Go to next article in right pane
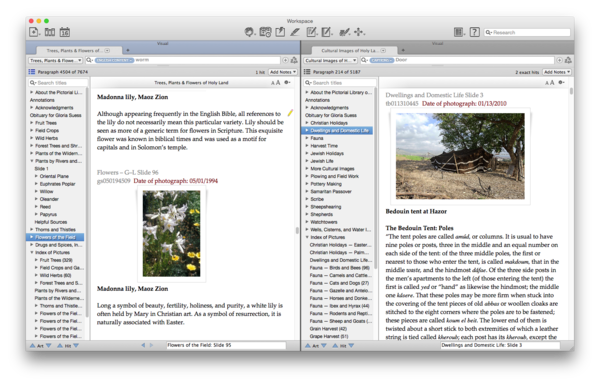Screen dimensions: 600x386 coord(324,345)
